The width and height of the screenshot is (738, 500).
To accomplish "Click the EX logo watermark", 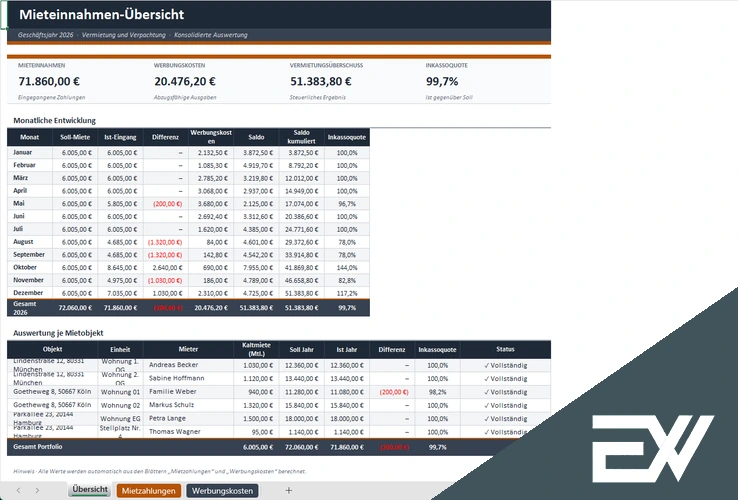I will point(652,448).
